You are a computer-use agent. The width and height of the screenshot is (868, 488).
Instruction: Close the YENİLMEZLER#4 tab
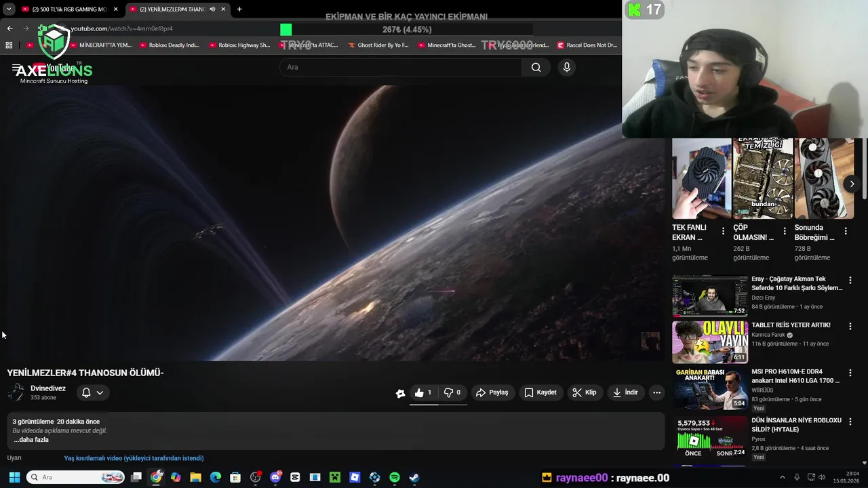tap(223, 9)
